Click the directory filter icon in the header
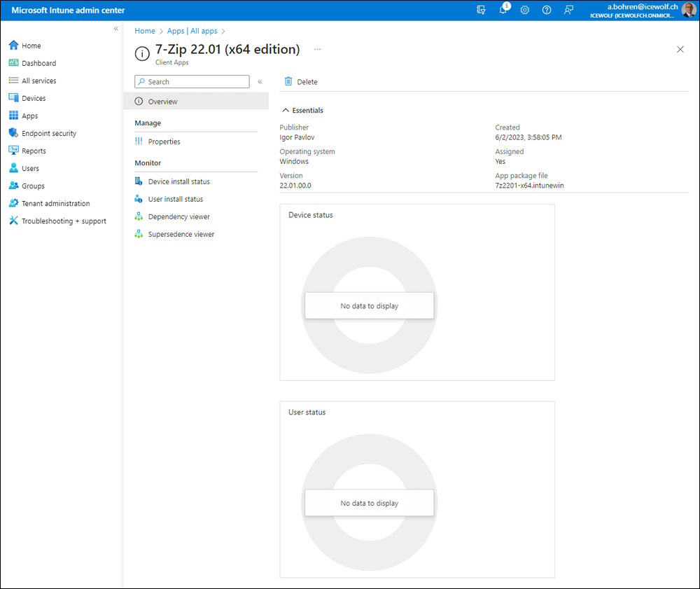 [x=481, y=10]
